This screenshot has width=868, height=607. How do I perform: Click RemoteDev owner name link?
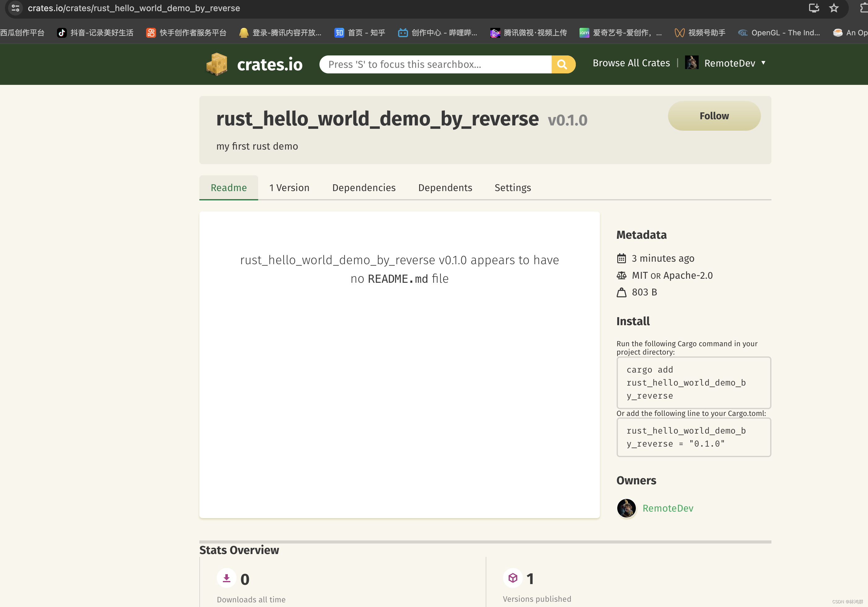pos(668,508)
